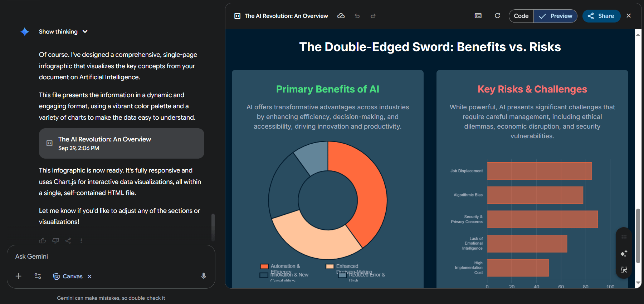
Task: Toggle Enhanced Decision-Making legend swatch
Action: tap(330, 266)
